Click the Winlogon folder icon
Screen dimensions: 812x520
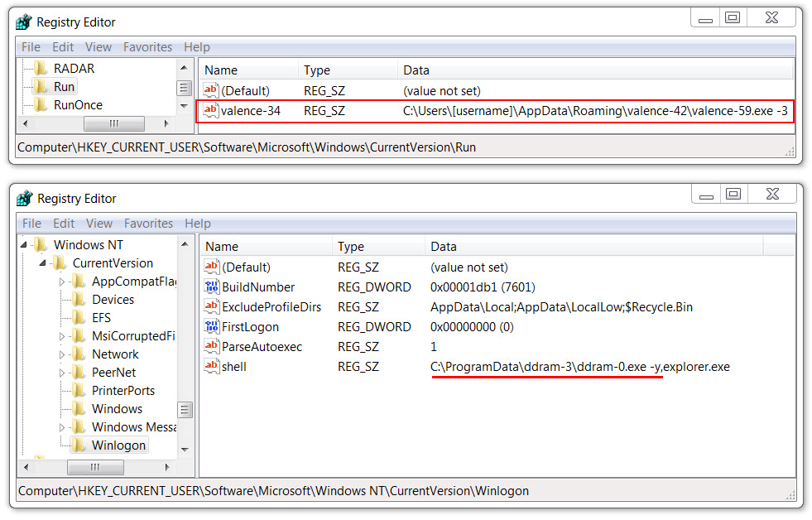[79, 445]
